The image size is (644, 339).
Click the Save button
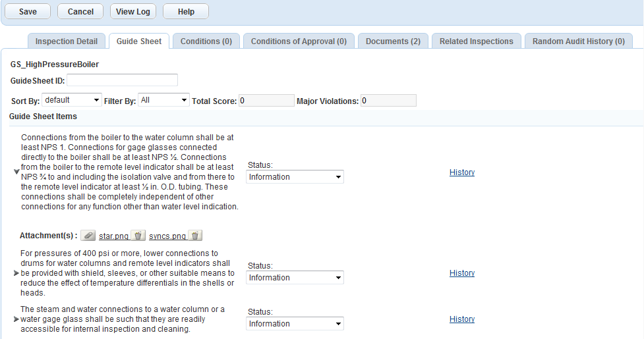click(28, 12)
